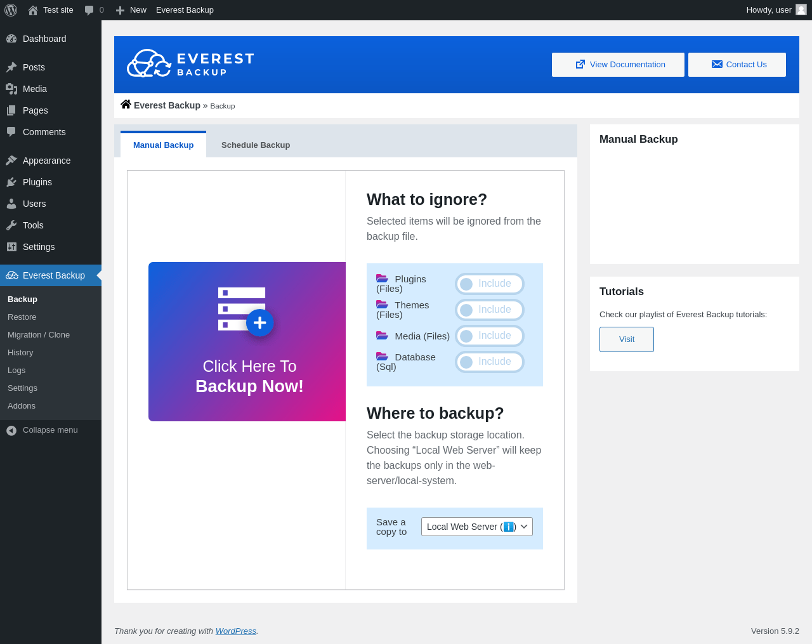Click the 'Version 5.9.2' footer text

(775, 631)
